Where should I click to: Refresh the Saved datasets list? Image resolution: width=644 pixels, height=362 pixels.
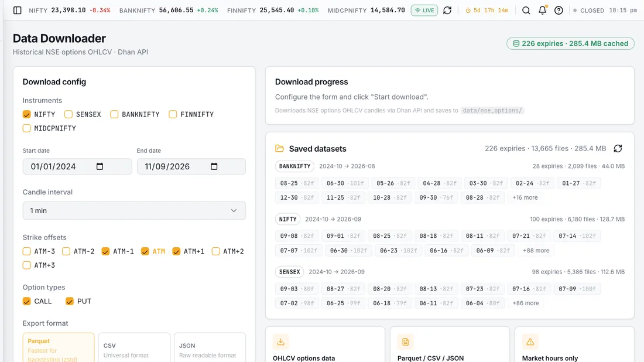(618, 148)
